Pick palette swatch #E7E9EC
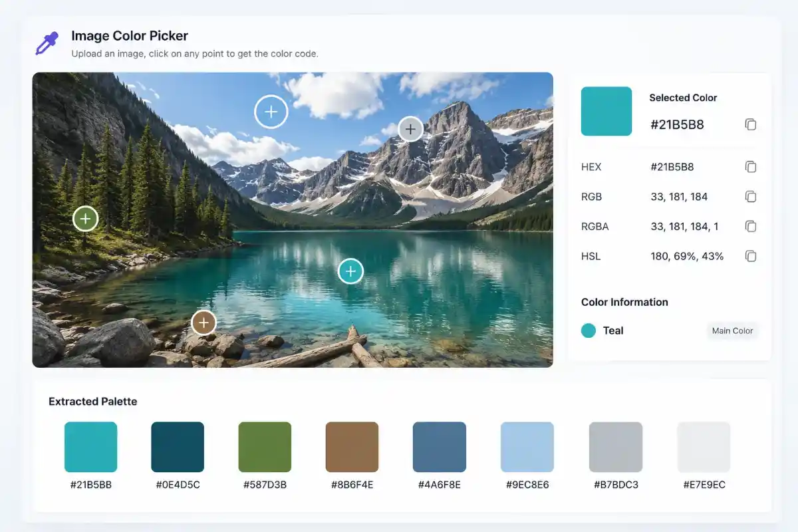The image size is (798, 532). click(x=704, y=447)
